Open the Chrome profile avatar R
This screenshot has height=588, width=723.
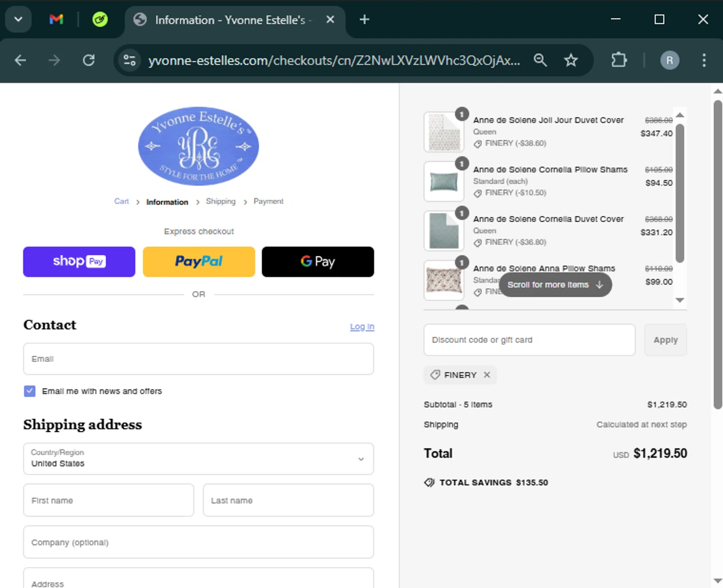(669, 60)
